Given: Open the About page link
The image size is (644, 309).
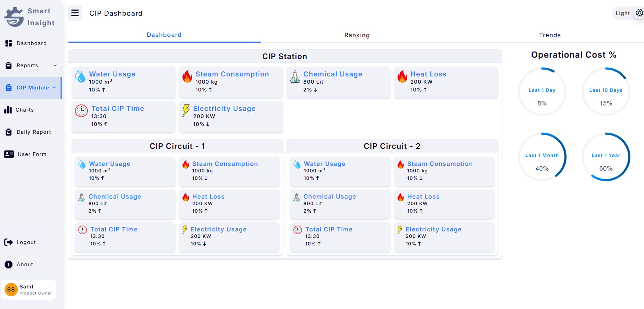Looking at the screenshot, I should [24, 264].
